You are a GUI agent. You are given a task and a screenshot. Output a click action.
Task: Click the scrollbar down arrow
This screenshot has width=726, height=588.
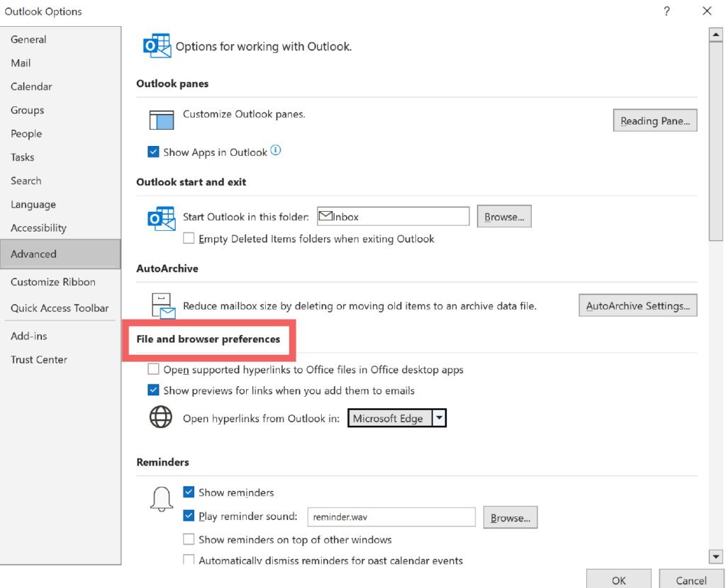click(x=715, y=557)
